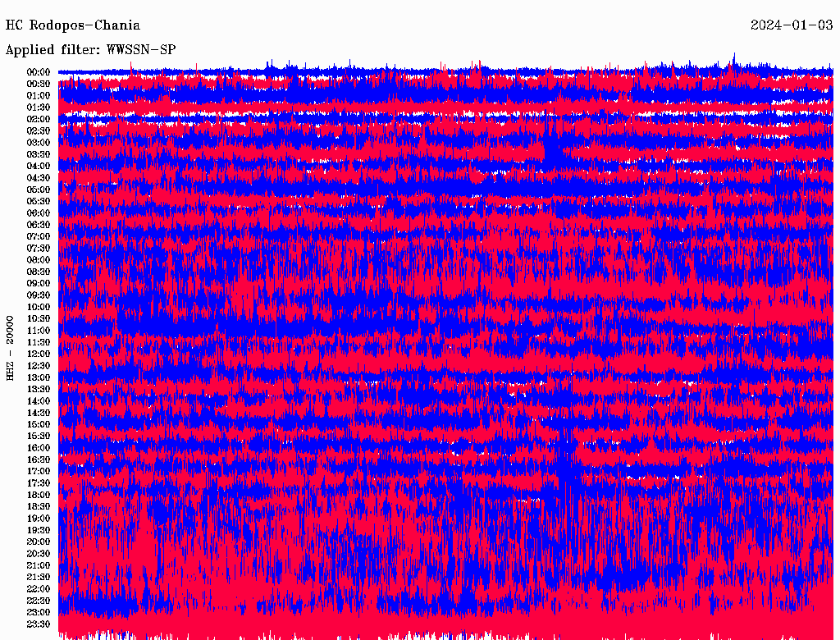Viewport: 840px width, 640px height.
Task: Select the 03:30 time label
Action: point(39,154)
